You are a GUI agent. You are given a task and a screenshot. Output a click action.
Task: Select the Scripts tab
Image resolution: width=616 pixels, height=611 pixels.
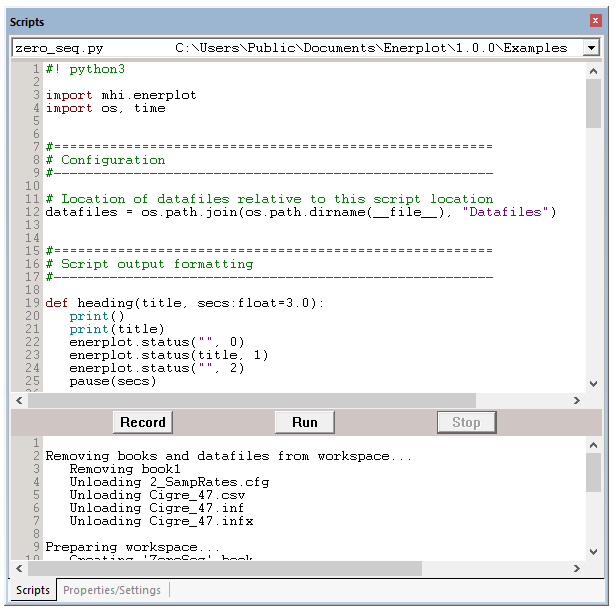[x=33, y=590]
